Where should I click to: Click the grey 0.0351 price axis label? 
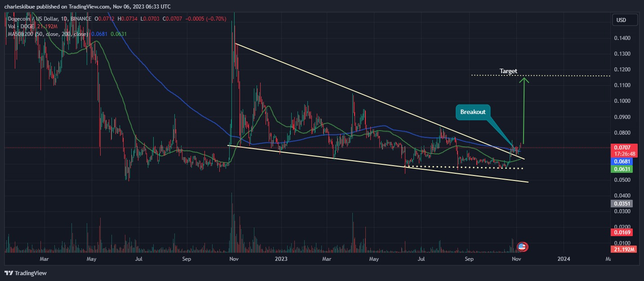click(x=622, y=204)
